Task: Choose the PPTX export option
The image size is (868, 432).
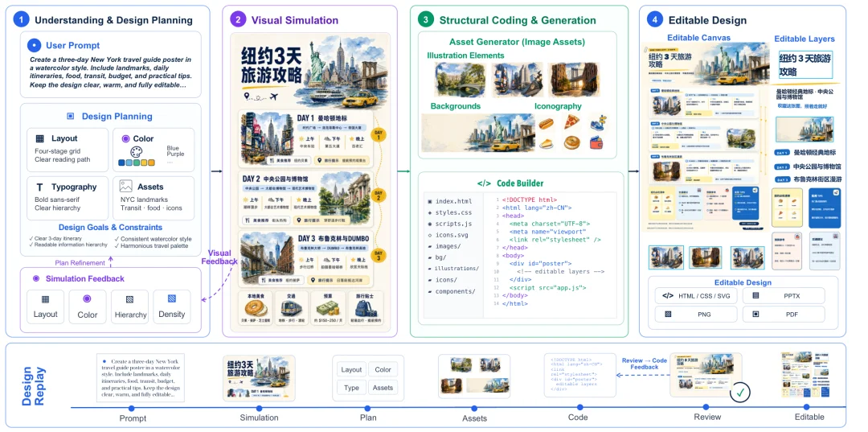Action: tap(784, 296)
